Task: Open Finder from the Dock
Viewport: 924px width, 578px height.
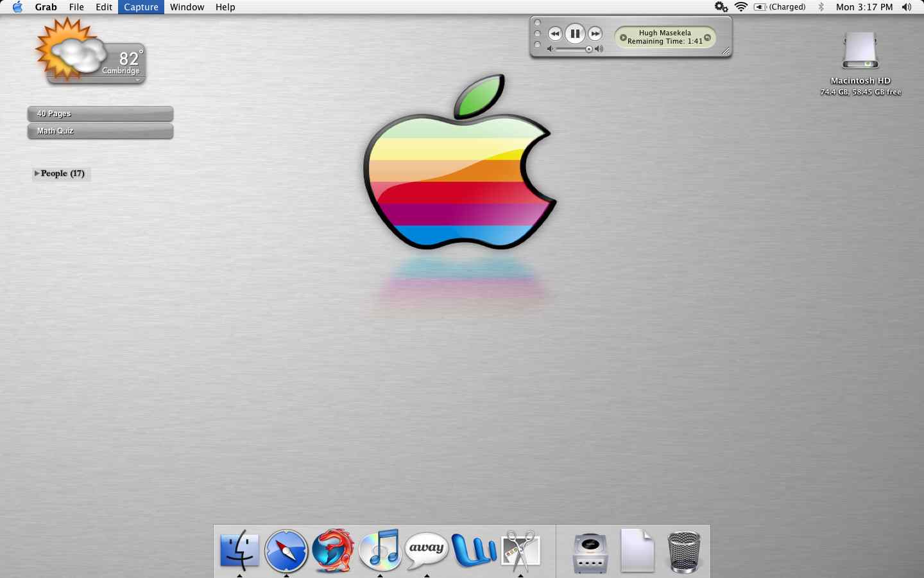Action: pos(239,550)
